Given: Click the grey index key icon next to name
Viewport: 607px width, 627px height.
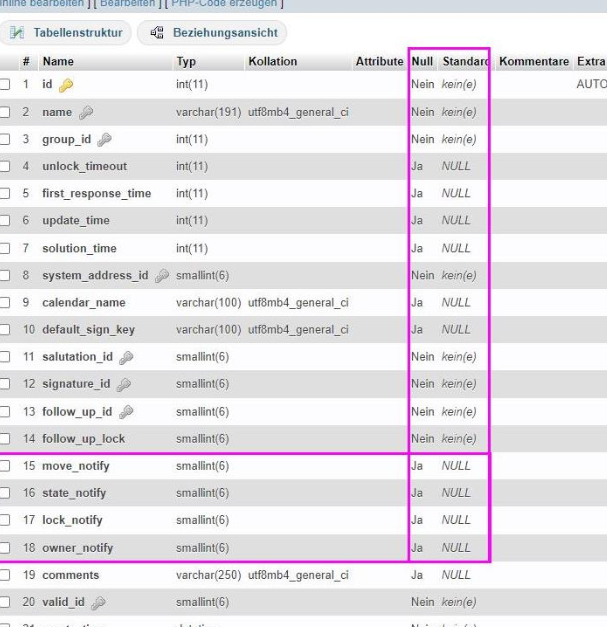Looking at the screenshot, I should [x=86, y=112].
